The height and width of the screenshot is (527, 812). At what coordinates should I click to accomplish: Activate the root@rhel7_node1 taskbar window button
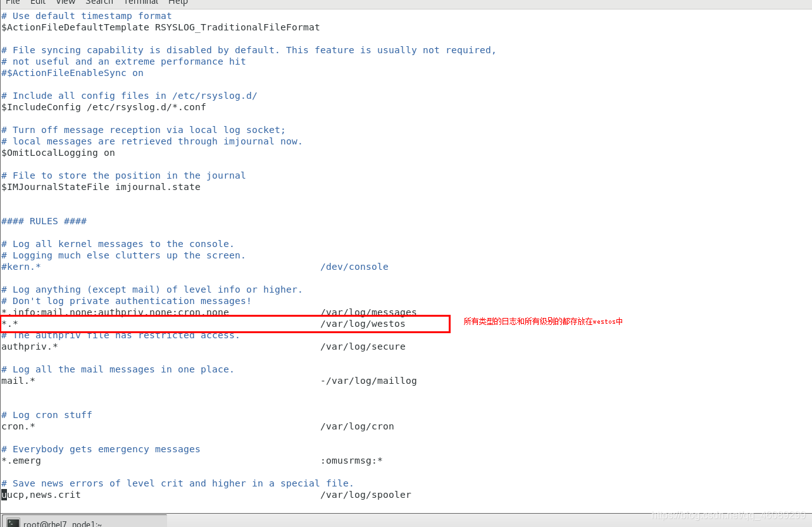(84, 521)
